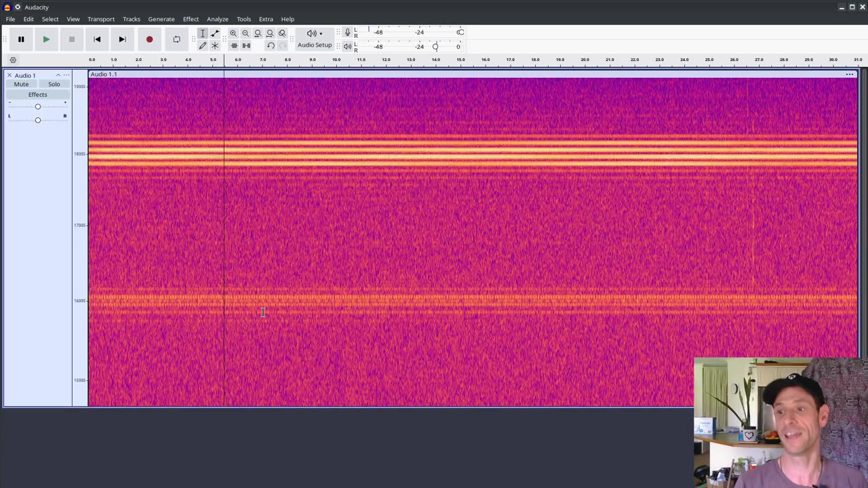Open the Extra menu

(266, 19)
